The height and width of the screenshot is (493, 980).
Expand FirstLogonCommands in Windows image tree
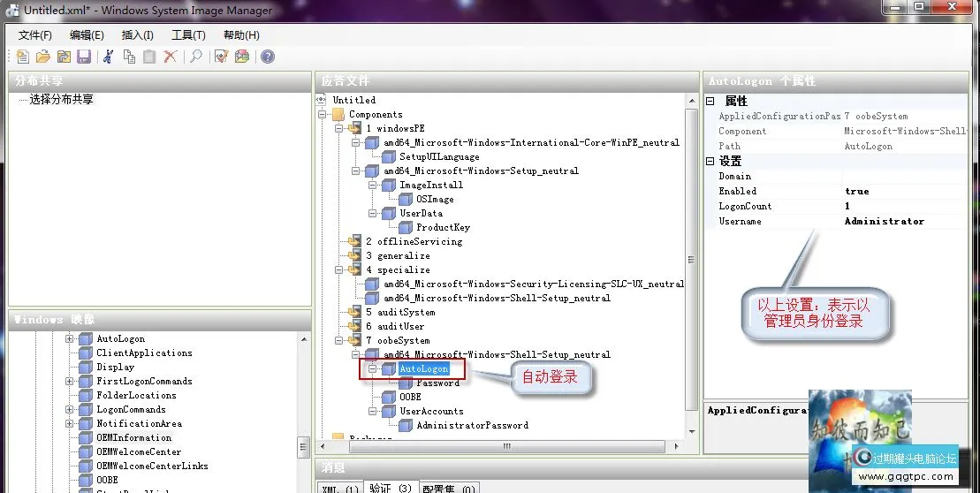click(x=69, y=382)
